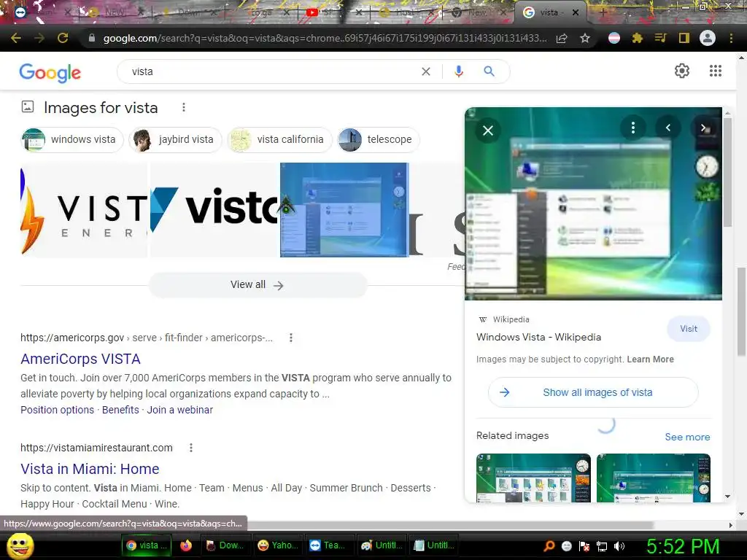Open the Chrome three-dot menu
The width and height of the screenshot is (747, 560).
coord(731,38)
